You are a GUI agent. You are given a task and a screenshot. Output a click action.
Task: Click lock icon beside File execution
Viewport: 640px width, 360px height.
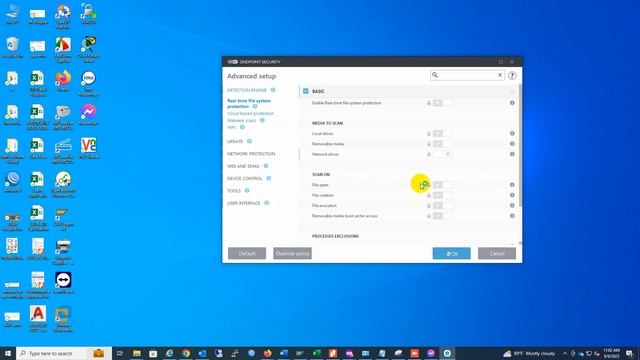[429, 205]
